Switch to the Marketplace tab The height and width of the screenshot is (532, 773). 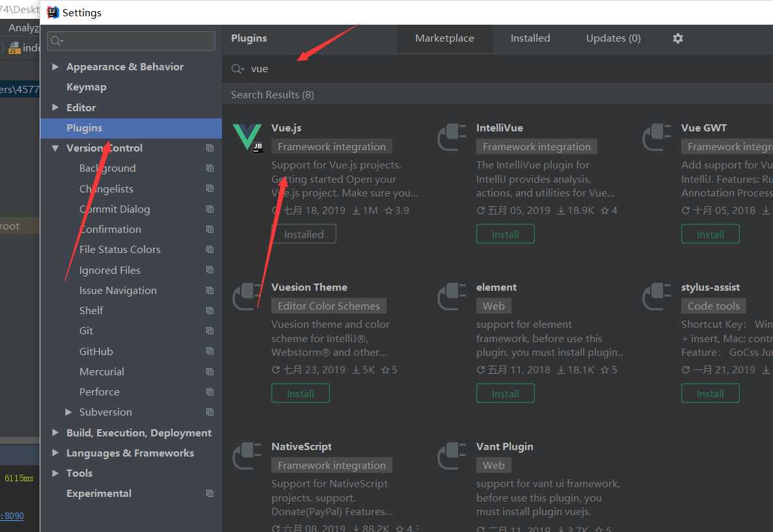[x=444, y=38]
